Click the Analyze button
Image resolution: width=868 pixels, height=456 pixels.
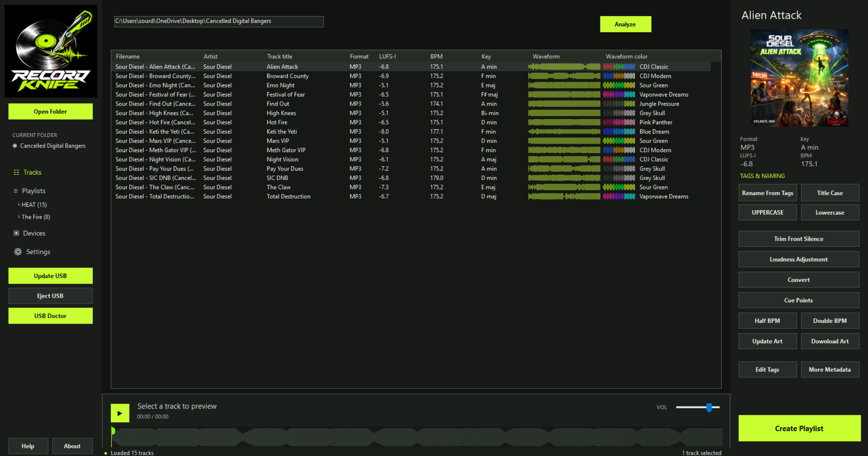[x=625, y=24]
